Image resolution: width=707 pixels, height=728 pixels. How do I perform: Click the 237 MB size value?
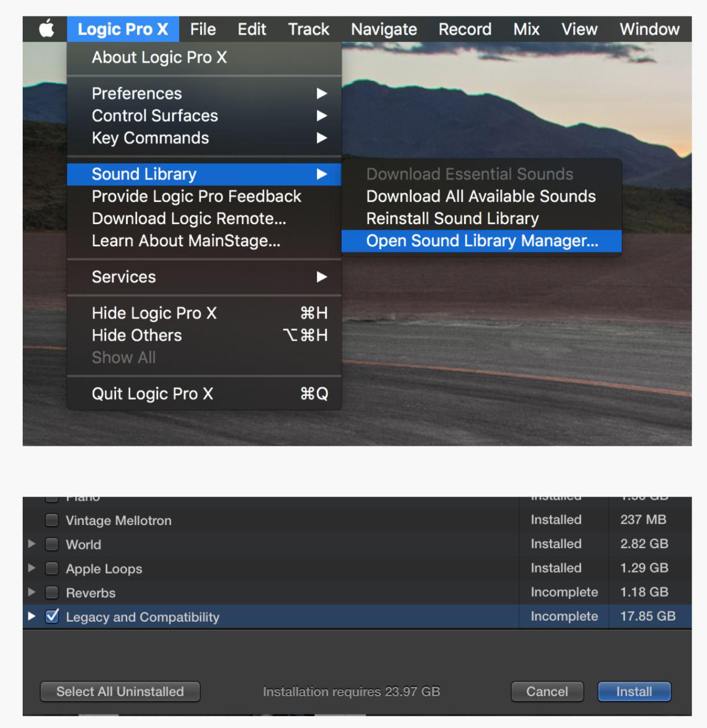[x=643, y=519]
